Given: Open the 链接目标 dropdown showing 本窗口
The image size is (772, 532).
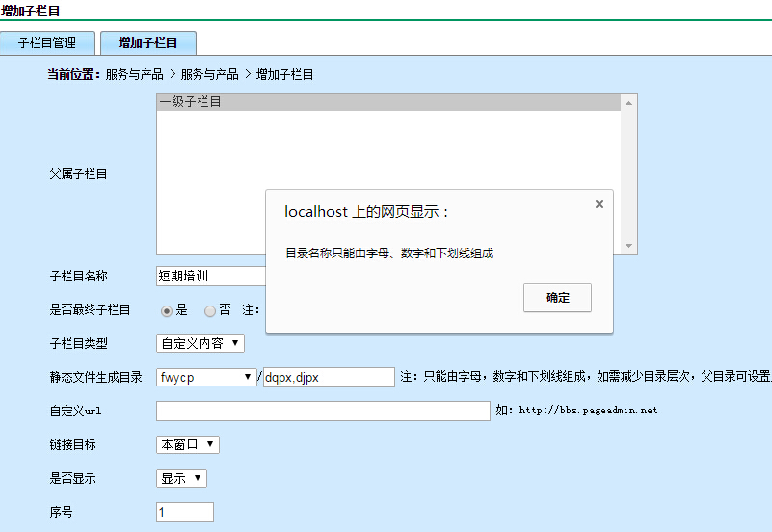Looking at the screenshot, I should [188, 444].
